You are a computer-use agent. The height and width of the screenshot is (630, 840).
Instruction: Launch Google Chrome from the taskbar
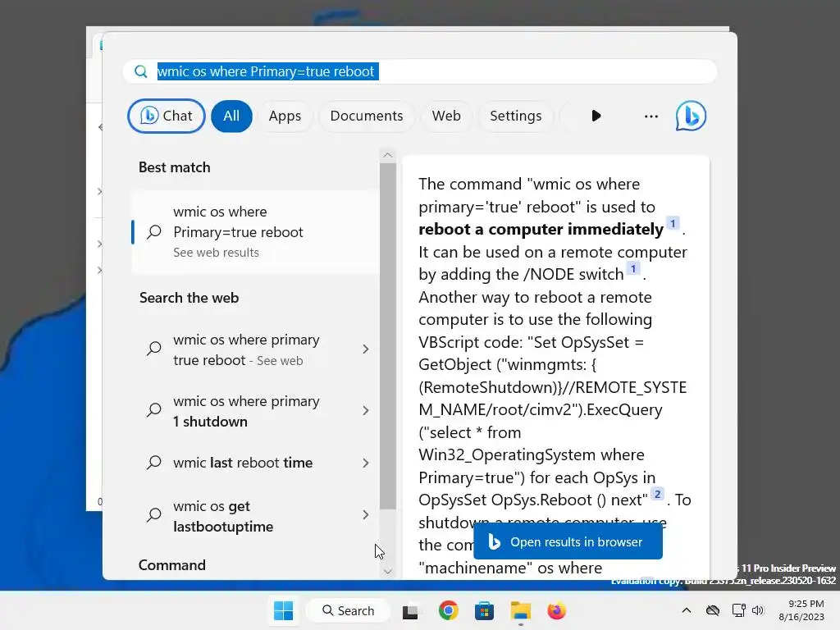pyautogui.click(x=448, y=610)
